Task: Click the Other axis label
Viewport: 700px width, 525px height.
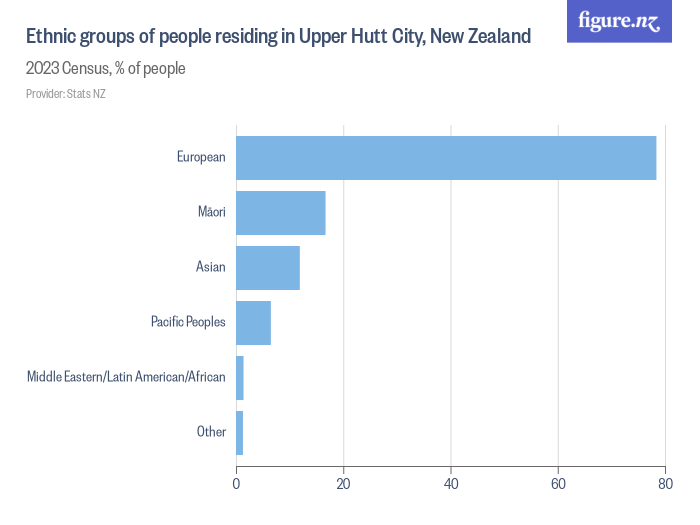Action: tap(211, 432)
